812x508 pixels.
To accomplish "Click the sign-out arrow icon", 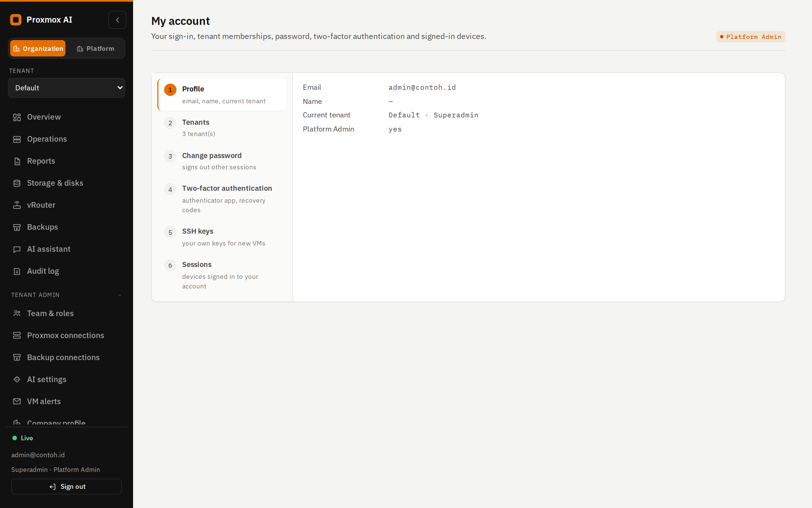I will 53,487.
